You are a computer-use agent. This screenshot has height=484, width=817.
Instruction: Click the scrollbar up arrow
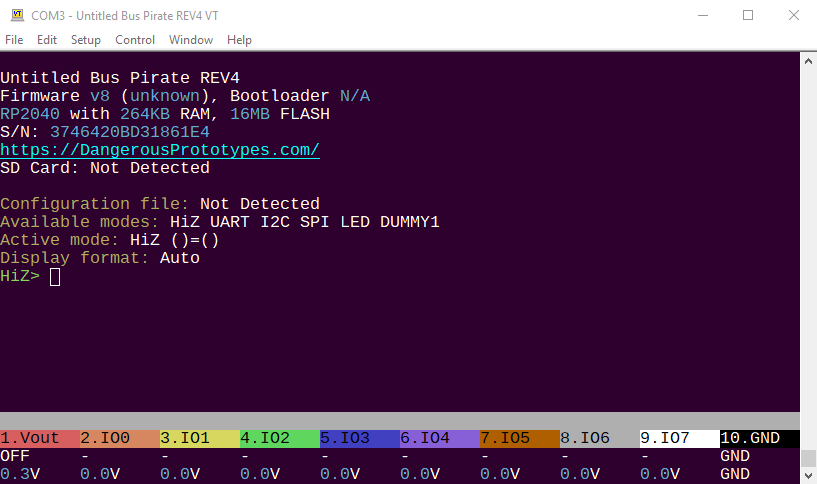click(x=808, y=61)
